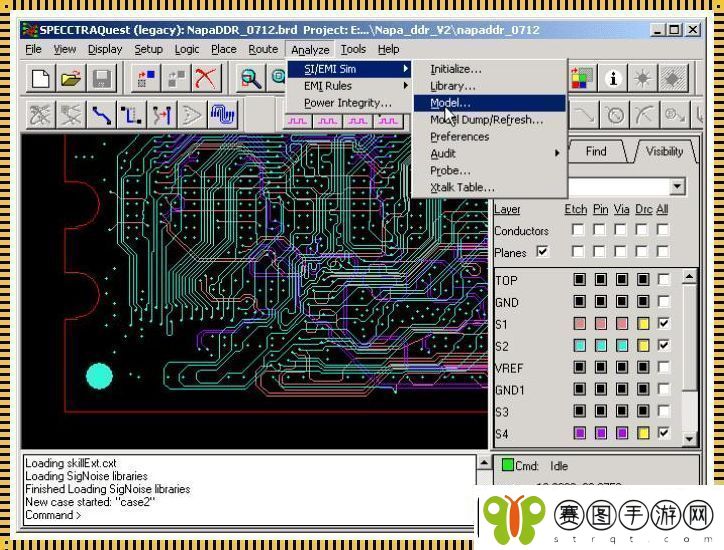Open the Visibility panel views dropdown
The width and height of the screenshot is (724, 550).
click(x=677, y=187)
